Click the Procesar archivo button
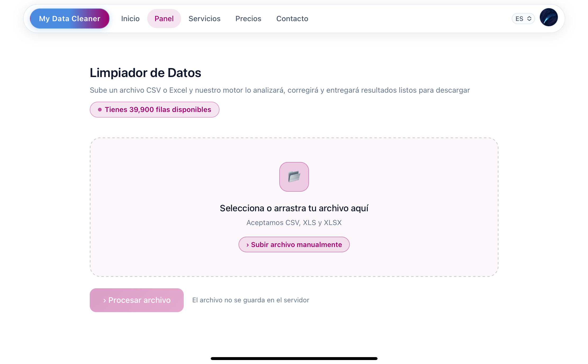588x364 pixels. coord(137,300)
